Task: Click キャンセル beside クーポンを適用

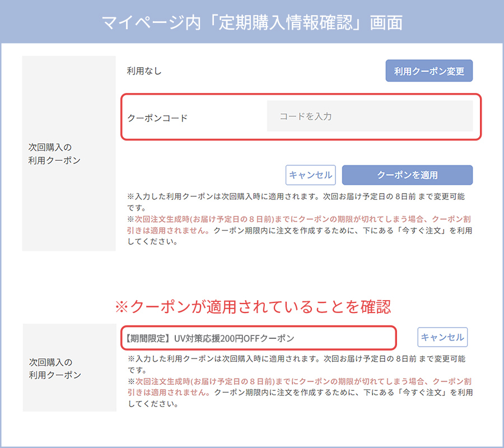Action: tap(310, 175)
